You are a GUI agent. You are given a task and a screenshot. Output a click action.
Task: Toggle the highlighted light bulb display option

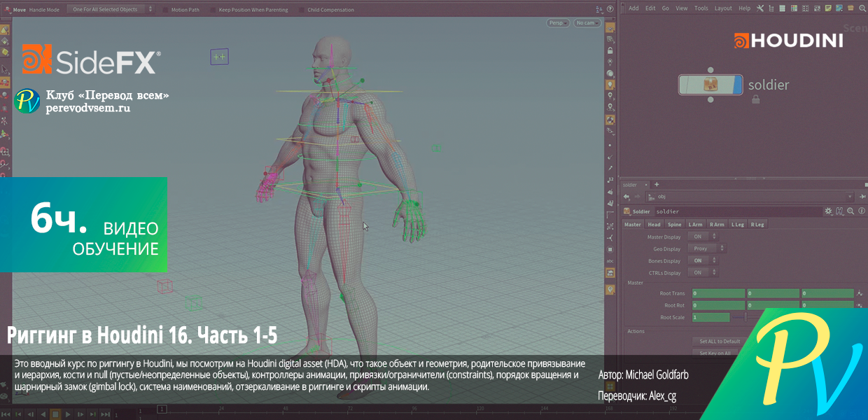[610, 84]
